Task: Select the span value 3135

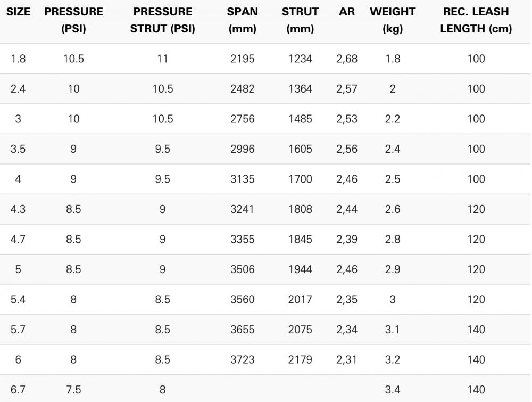Action: click(242, 179)
